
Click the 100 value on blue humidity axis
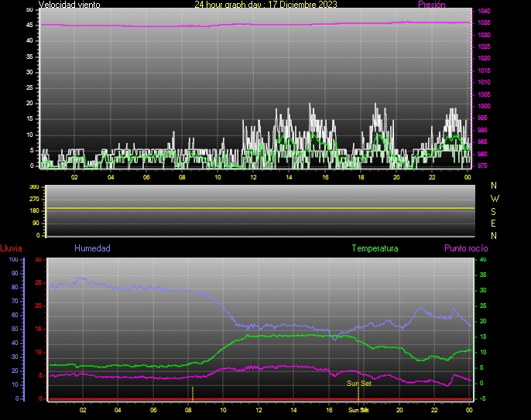tap(13, 260)
